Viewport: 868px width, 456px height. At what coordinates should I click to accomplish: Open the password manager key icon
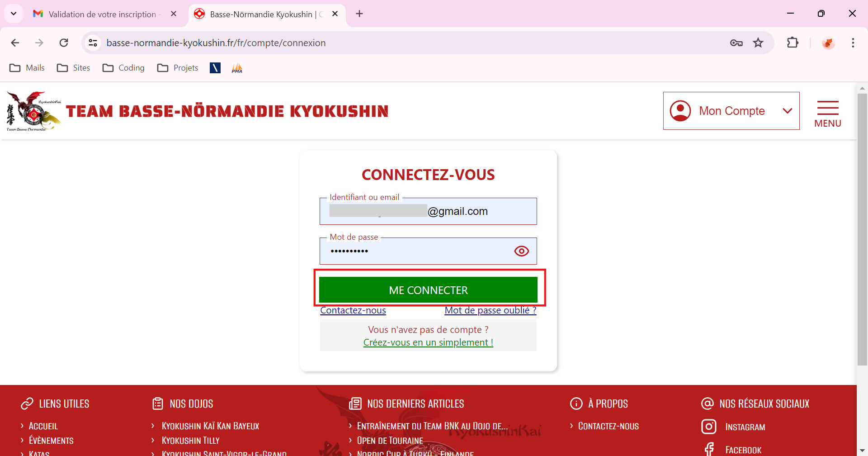tap(736, 43)
